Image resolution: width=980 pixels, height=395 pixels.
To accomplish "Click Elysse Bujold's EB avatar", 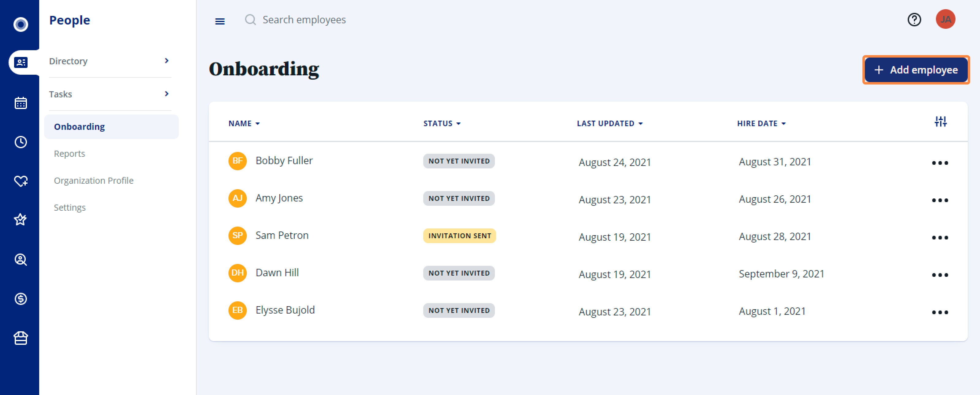I will coord(237,310).
